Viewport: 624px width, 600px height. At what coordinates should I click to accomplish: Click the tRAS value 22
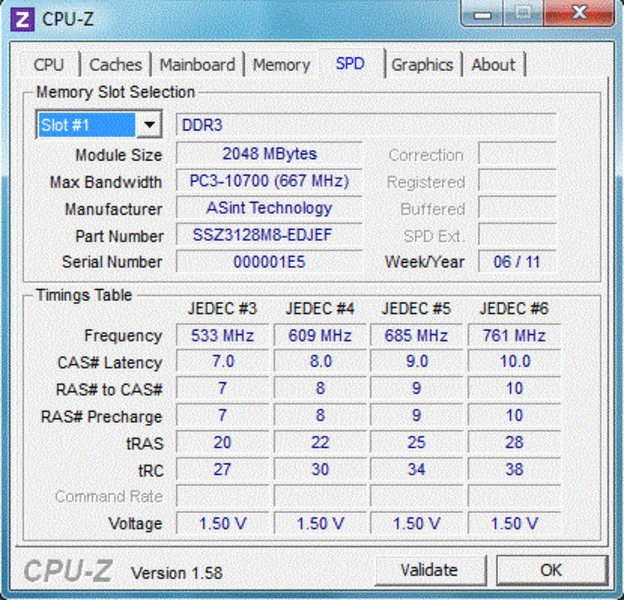320,442
